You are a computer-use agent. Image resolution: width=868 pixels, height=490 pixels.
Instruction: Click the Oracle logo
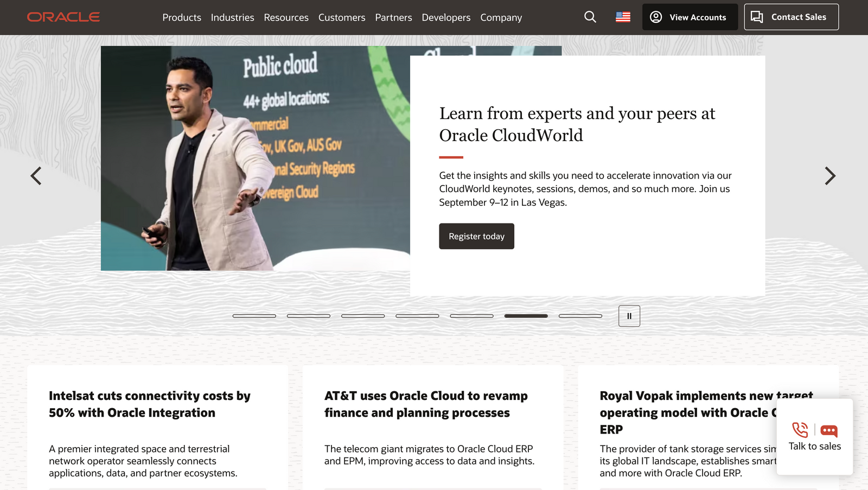point(63,16)
